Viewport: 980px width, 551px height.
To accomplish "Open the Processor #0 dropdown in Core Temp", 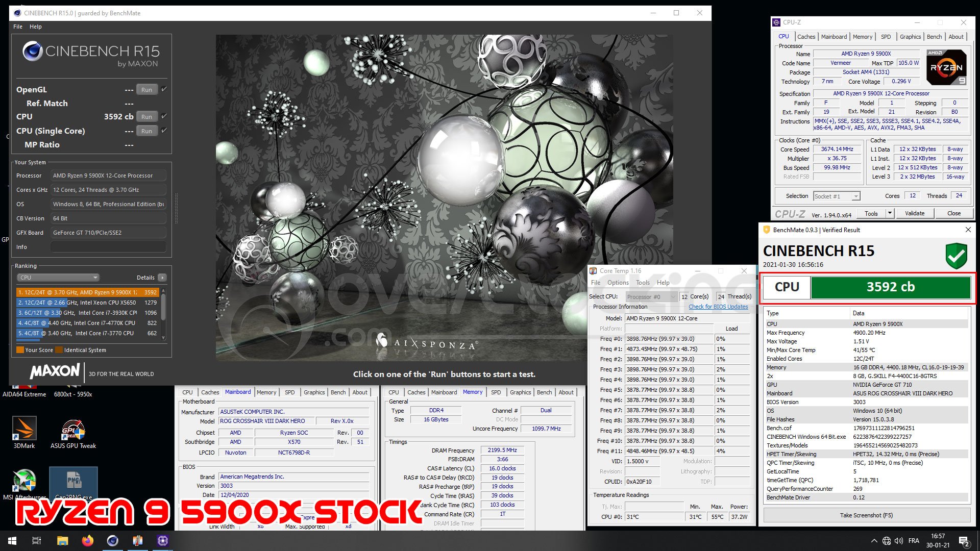I will click(x=651, y=296).
